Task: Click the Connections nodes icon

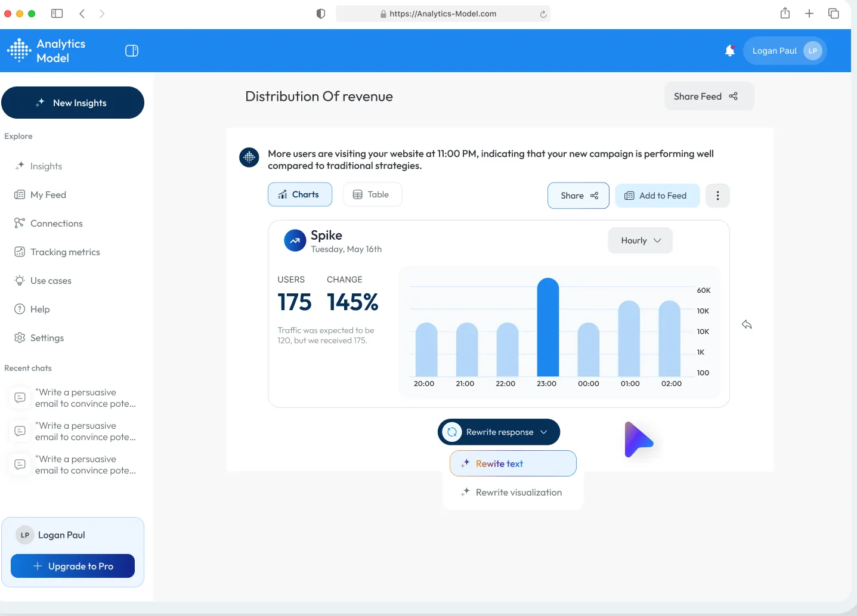Action: pos(20,223)
